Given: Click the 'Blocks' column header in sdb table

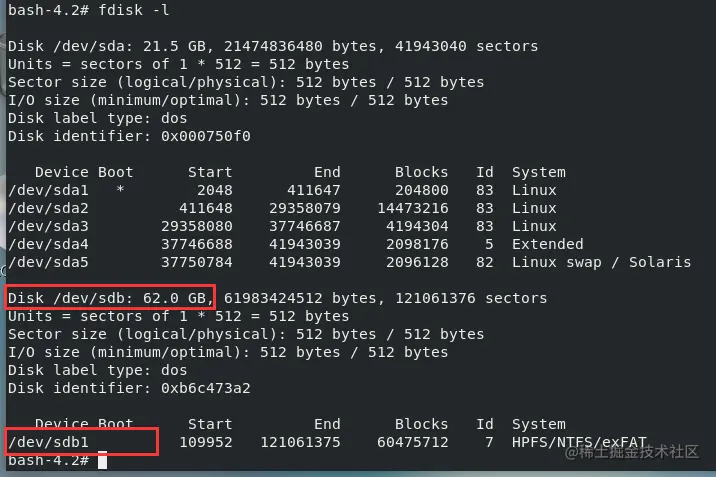Looking at the screenshot, I should (x=421, y=424).
